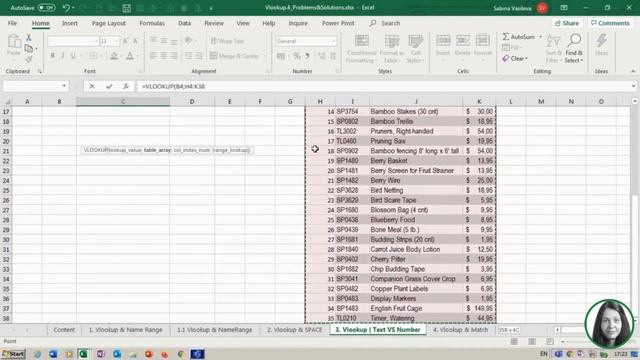Viewport: 640px width, 360px height.
Task: Toggle Wrap Text
Action: coord(227,41)
